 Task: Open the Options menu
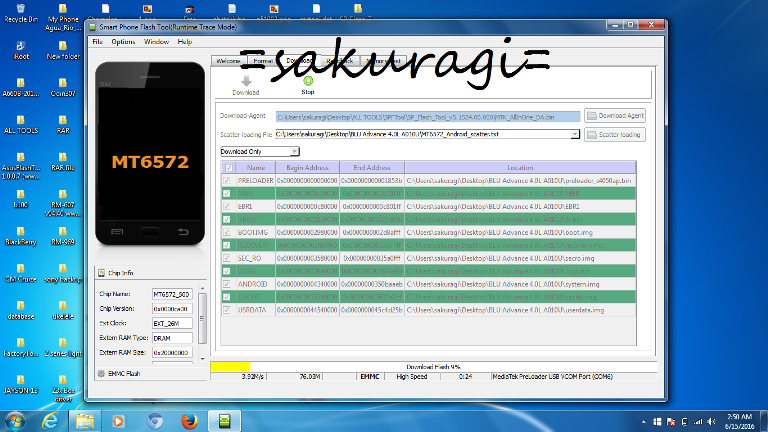click(123, 42)
